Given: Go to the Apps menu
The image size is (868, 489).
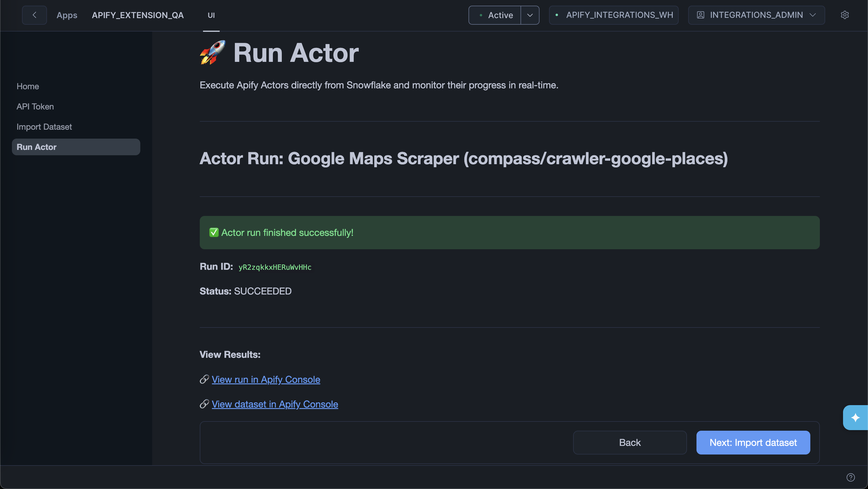Looking at the screenshot, I should point(67,15).
